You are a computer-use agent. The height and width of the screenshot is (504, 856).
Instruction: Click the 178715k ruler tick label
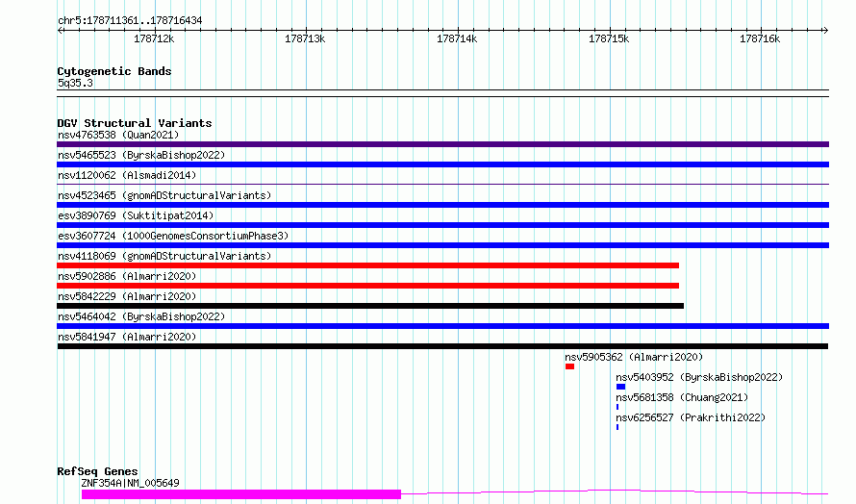point(609,38)
